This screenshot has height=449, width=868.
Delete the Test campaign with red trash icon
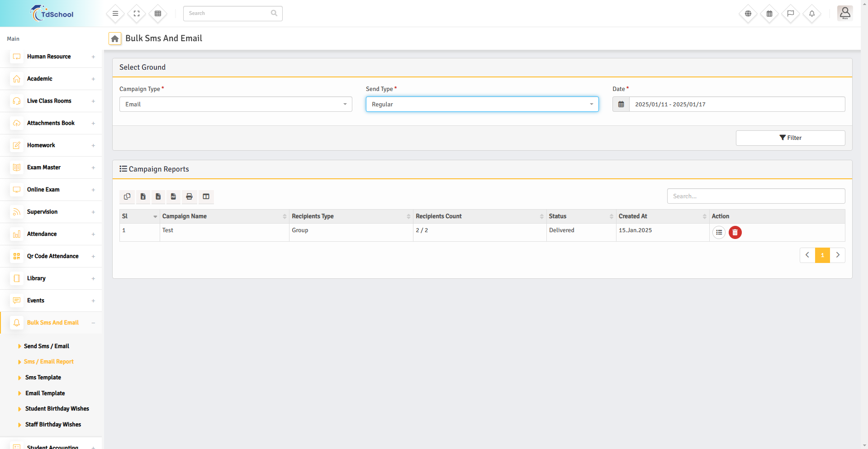(735, 232)
